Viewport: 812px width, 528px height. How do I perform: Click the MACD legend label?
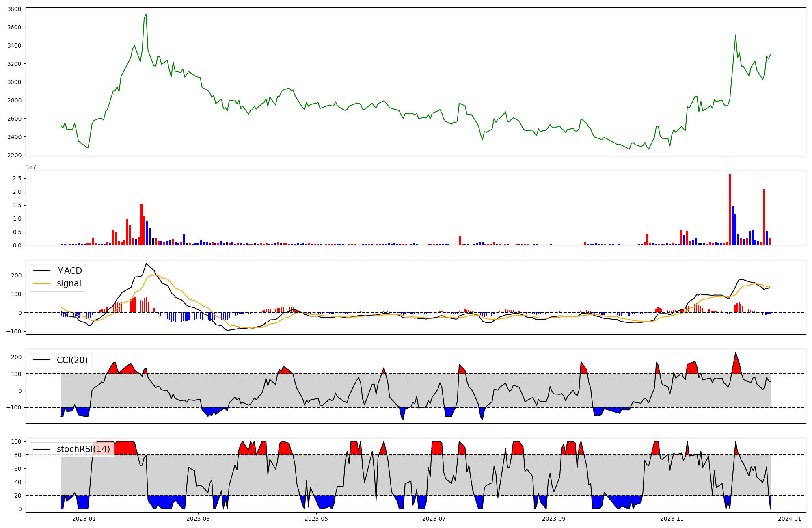69,271
